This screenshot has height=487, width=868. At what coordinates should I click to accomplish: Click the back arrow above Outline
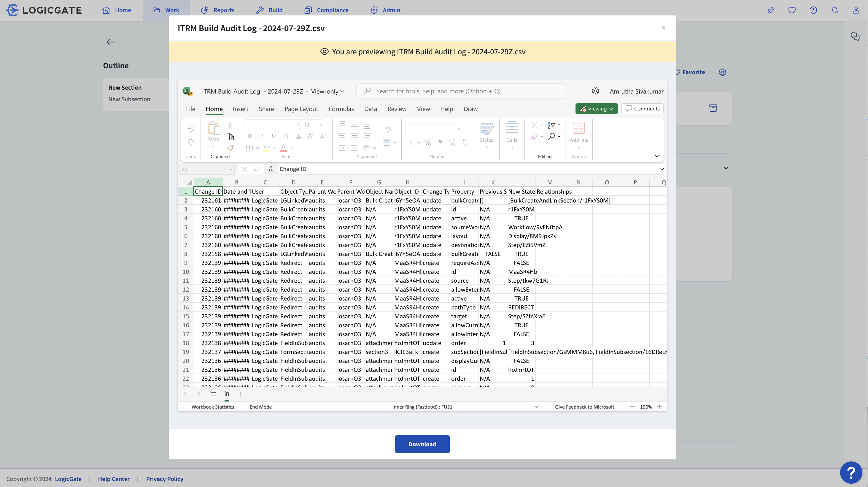pos(110,42)
